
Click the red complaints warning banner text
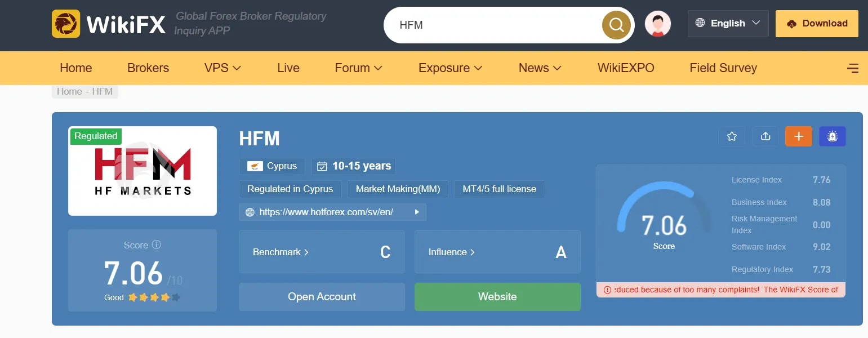(x=727, y=290)
